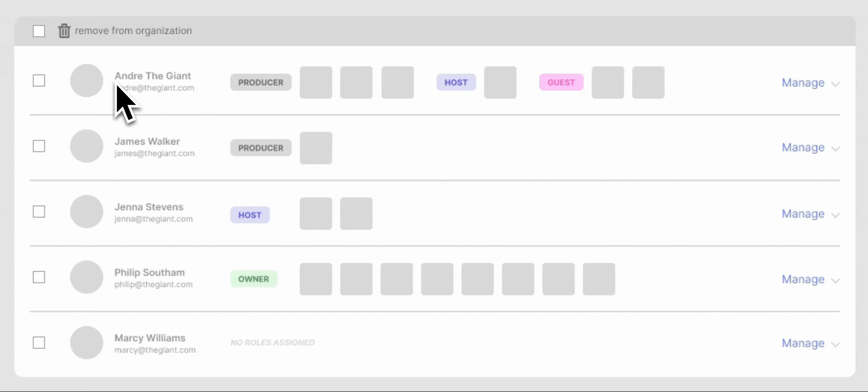The image size is (868, 392).
Task: Click the trash can remove icon
Action: [x=64, y=31]
